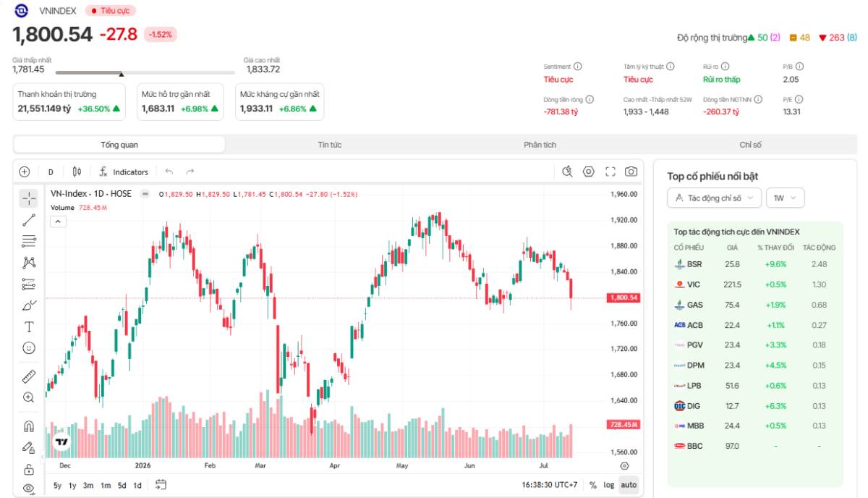Click the compare or add symbol button

pos(25,172)
